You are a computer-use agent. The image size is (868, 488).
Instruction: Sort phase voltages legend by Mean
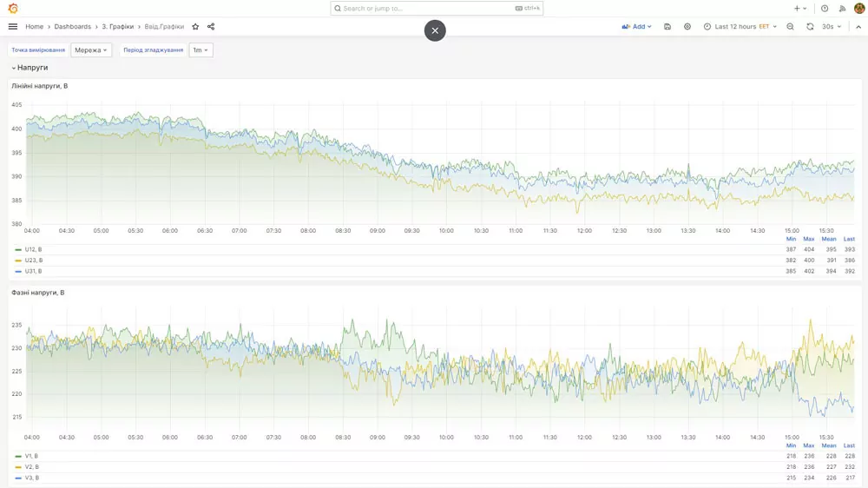pyautogui.click(x=829, y=445)
